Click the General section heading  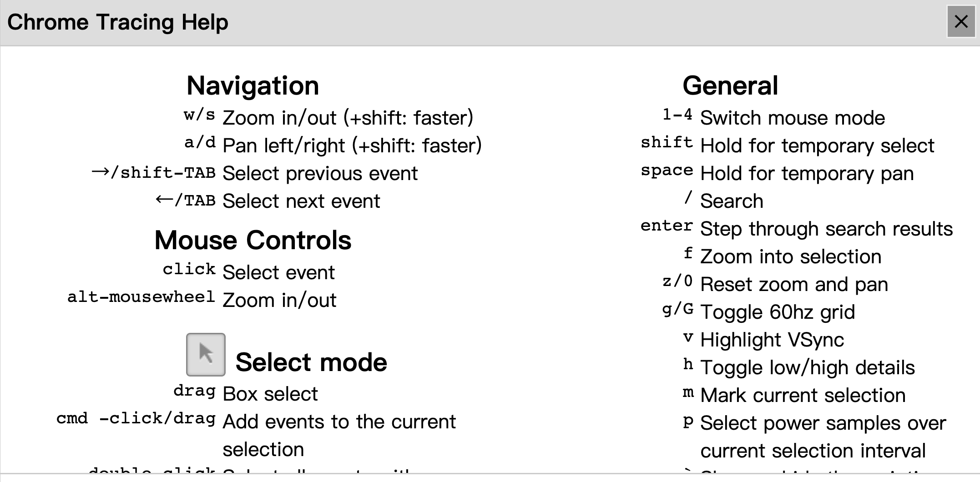(x=730, y=86)
